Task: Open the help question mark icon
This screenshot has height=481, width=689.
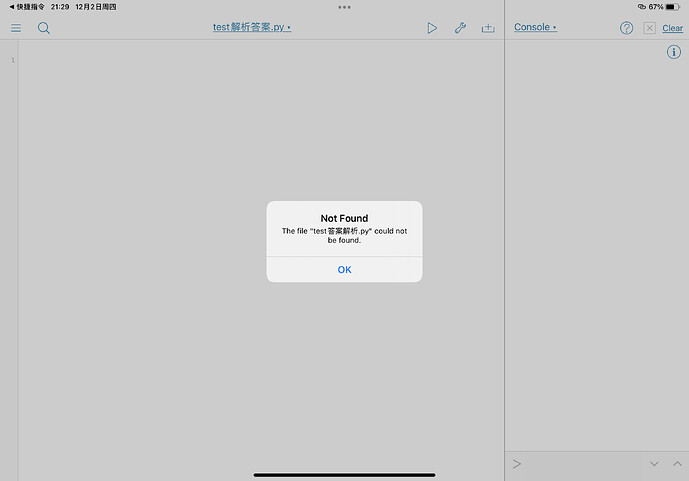Action: click(x=626, y=28)
